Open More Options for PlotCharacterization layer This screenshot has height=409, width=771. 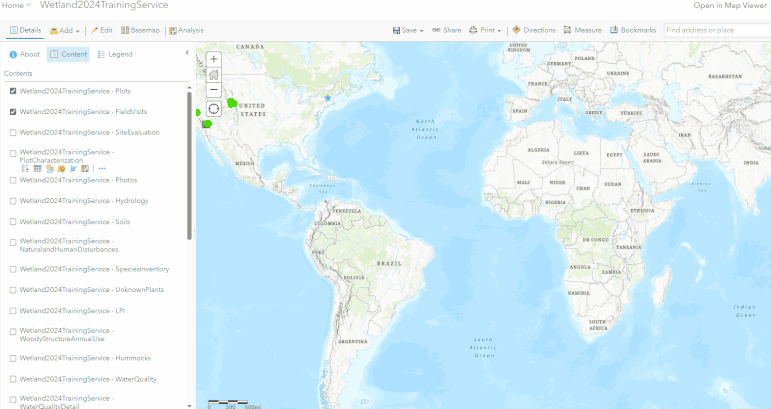click(102, 169)
